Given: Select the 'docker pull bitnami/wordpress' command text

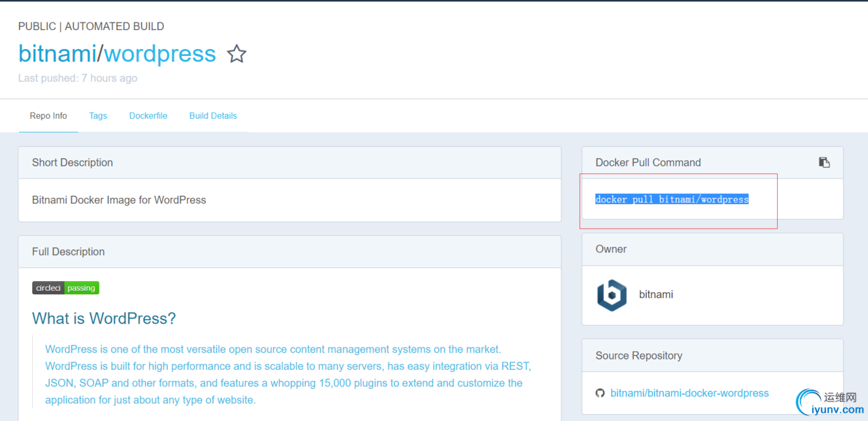Looking at the screenshot, I should pos(672,199).
